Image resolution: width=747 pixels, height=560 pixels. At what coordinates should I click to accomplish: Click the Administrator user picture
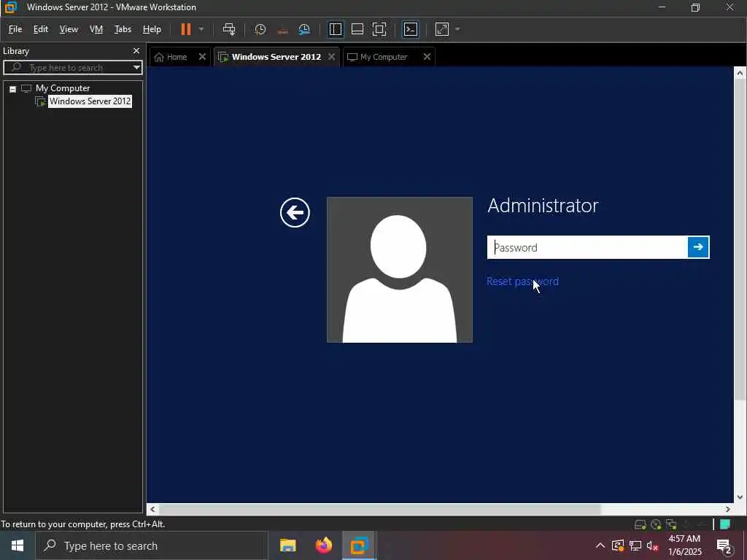point(400,270)
